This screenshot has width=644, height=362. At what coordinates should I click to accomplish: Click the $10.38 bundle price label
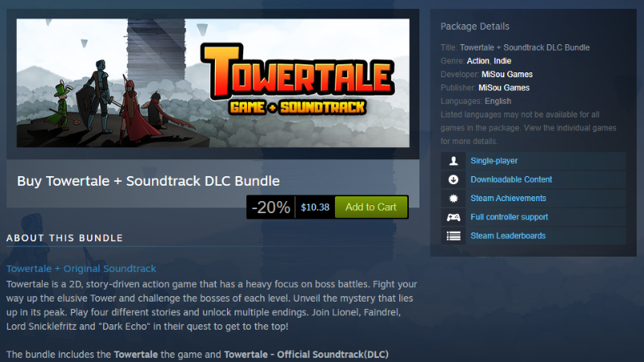(315, 208)
